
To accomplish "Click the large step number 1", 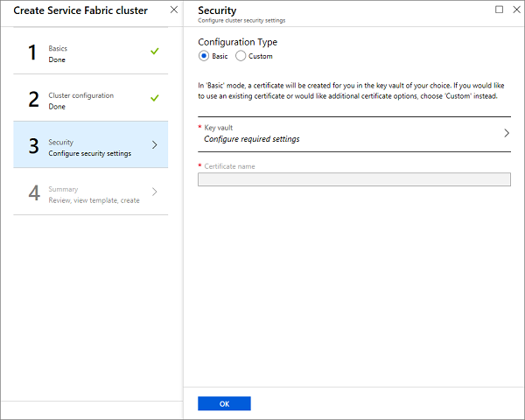I will click(x=33, y=53).
